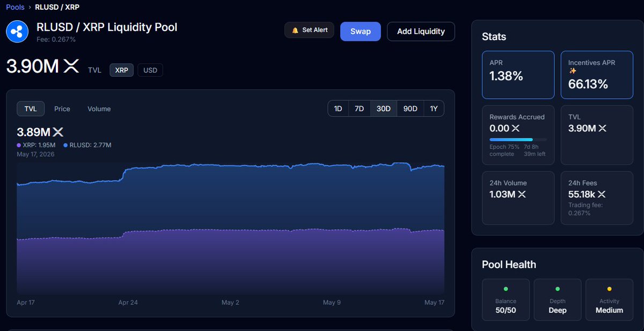Image resolution: width=644 pixels, height=331 pixels.
Task: Click the 'Fee: 0.267%' text under title
Action: pos(56,39)
